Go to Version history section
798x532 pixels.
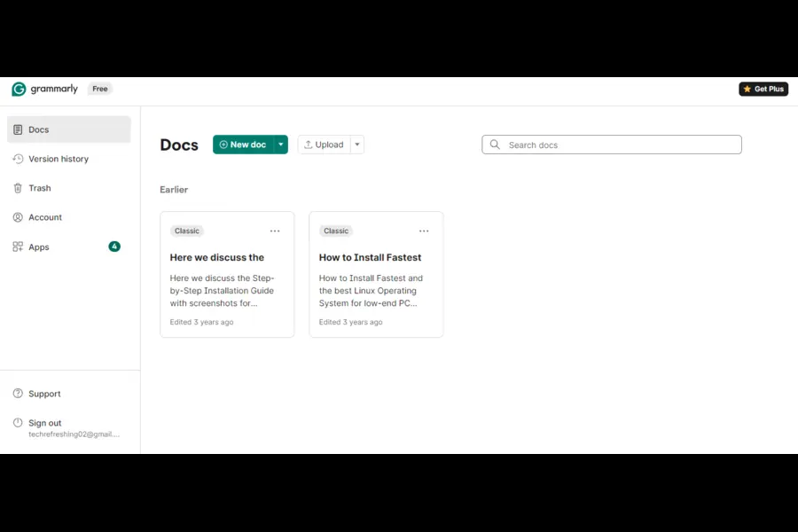[58, 159]
